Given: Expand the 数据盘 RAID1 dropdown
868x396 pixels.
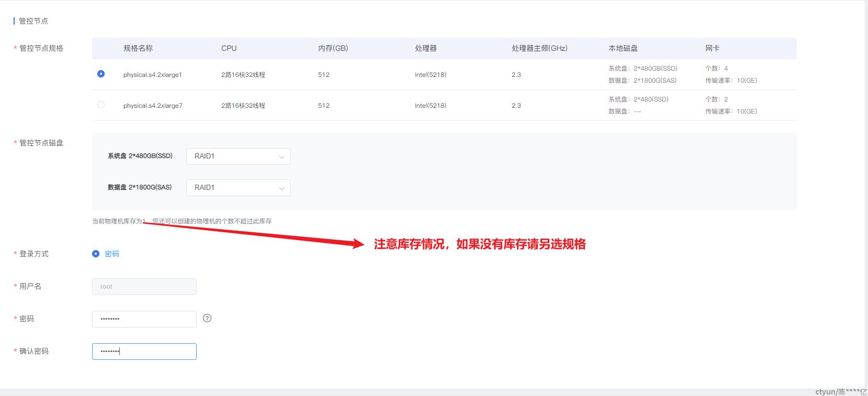Looking at the screenshot, I should (238, 188).
